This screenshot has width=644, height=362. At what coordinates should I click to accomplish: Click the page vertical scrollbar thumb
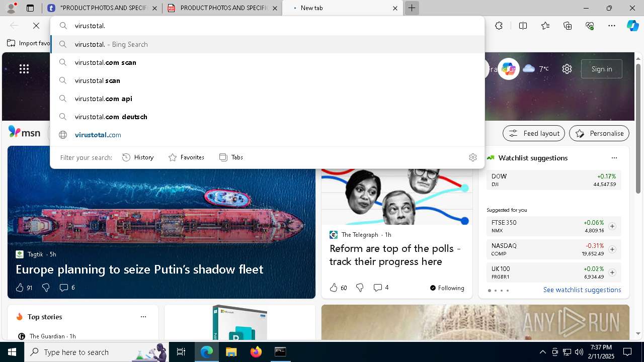(638, 128)
